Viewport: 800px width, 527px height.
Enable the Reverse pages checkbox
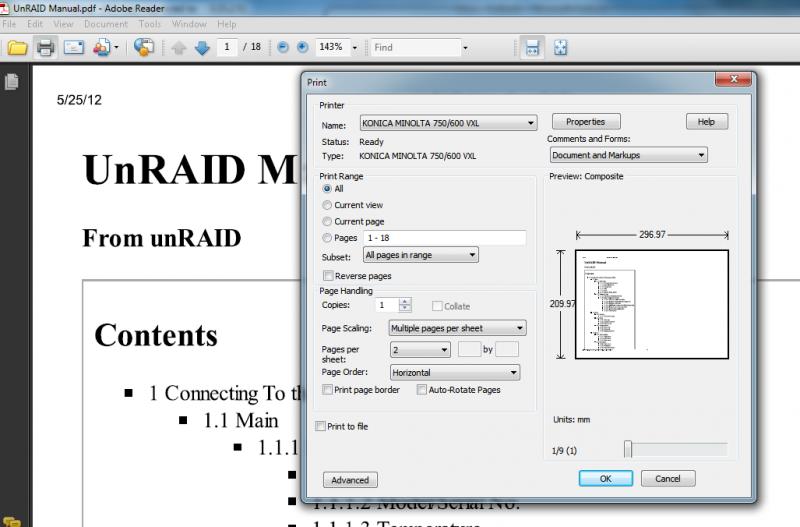[328, 276]
